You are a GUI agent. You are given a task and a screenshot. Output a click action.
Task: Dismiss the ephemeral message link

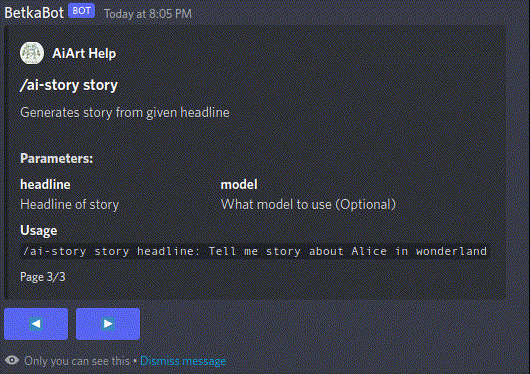[x=183, y=361]
